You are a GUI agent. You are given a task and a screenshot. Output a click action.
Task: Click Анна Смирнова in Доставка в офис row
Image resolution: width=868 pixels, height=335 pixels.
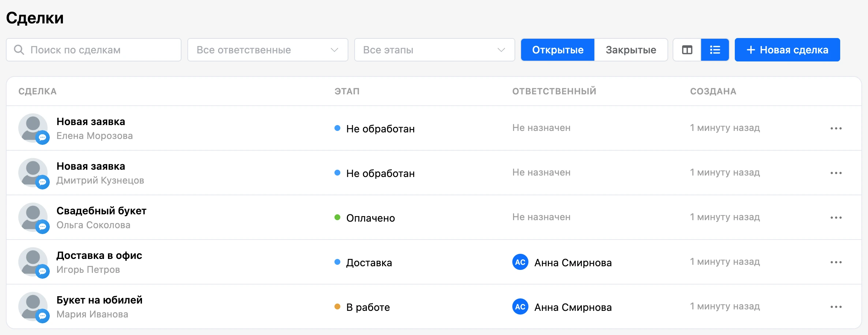coord(573,263)
